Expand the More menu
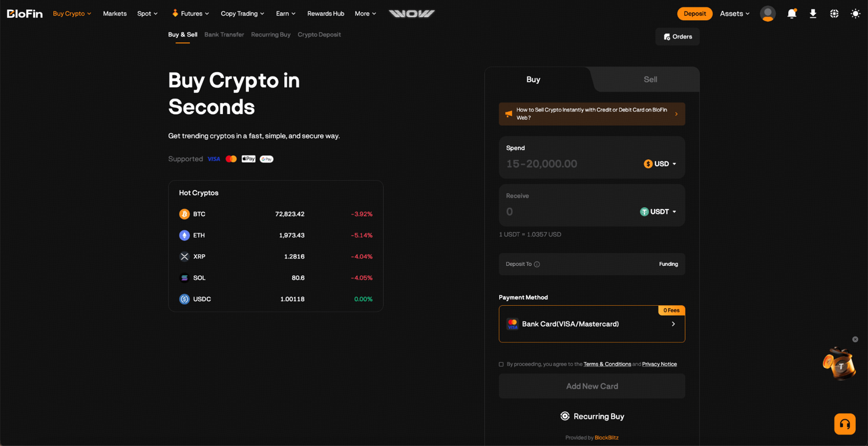Screen dimensions: 868x446 (x=365, y=13)
